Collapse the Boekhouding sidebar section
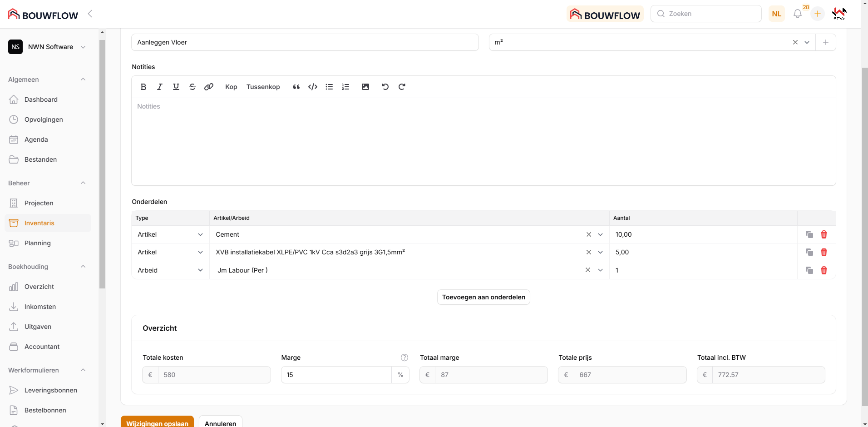Viewport: 868px width, 427px height. pos(83,267)
